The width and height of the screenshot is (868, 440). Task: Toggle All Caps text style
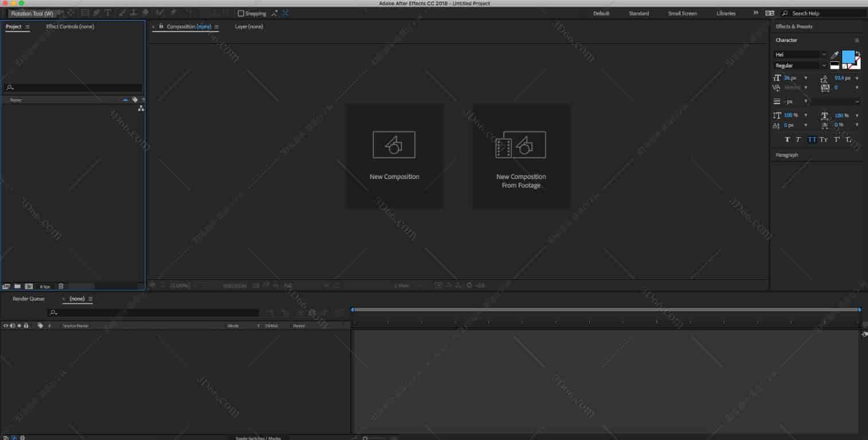pos(812,139)
